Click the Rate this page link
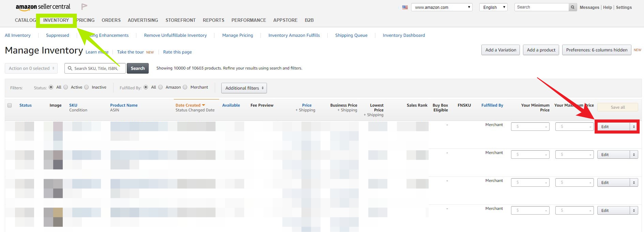Screen dimensions: 644x232 [x=177, y=52]
